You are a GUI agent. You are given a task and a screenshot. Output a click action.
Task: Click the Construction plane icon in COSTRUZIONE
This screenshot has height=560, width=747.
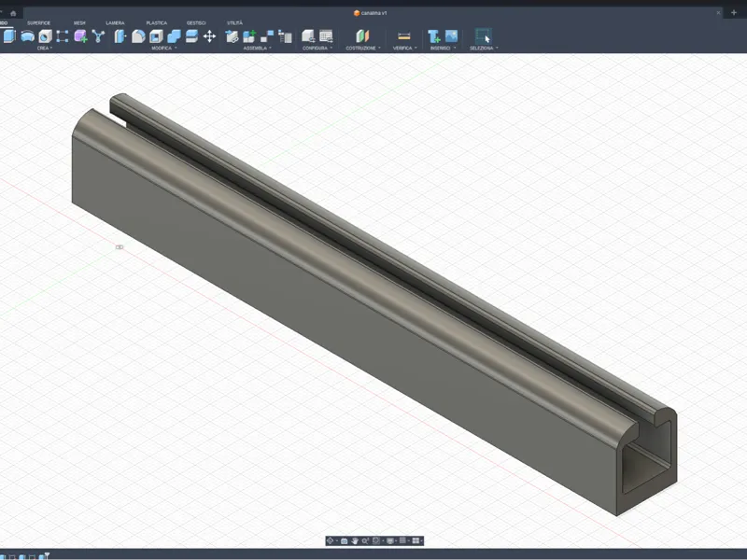point(362,36)
